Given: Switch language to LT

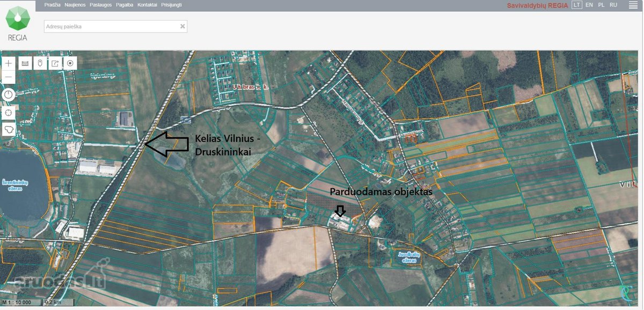Looking at the screenshot, I should pos(577,5).
